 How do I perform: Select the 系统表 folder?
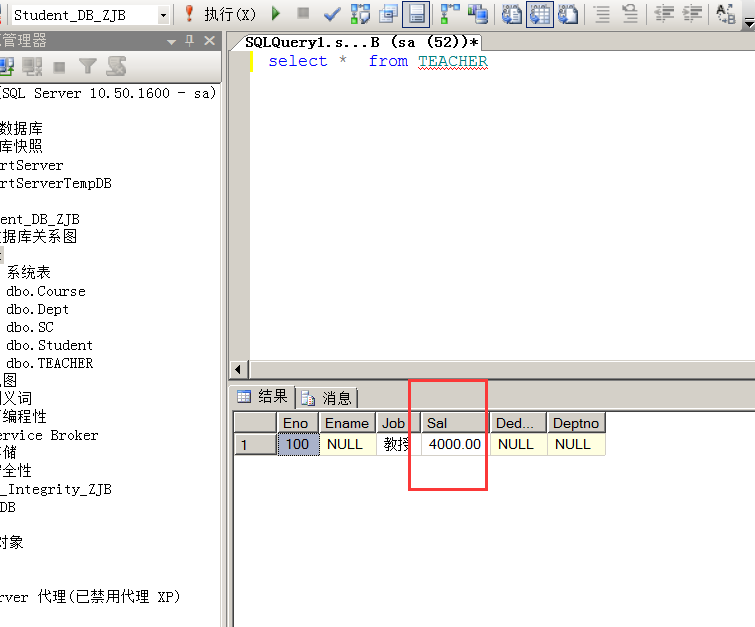[28, 273]
